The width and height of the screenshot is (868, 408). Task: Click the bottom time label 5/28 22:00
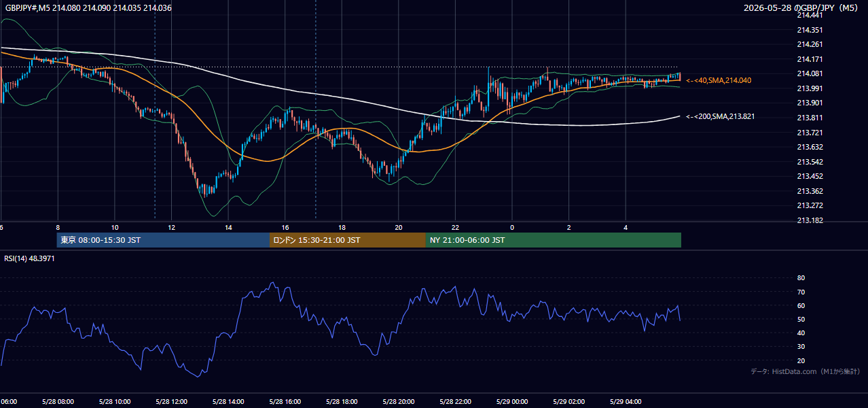[x=455, y=401]
